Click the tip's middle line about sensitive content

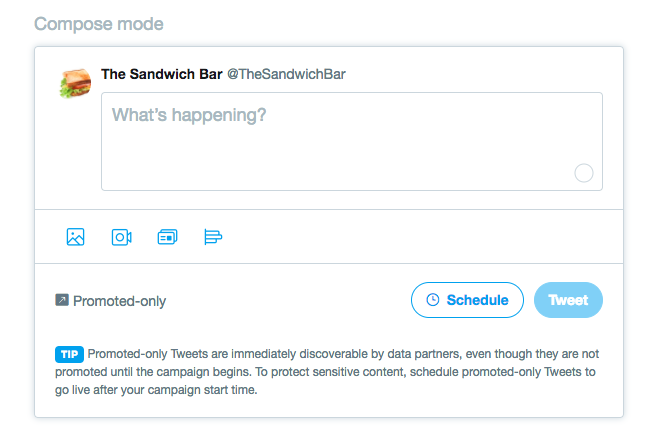pyautogui.click(x=328, y=372)
